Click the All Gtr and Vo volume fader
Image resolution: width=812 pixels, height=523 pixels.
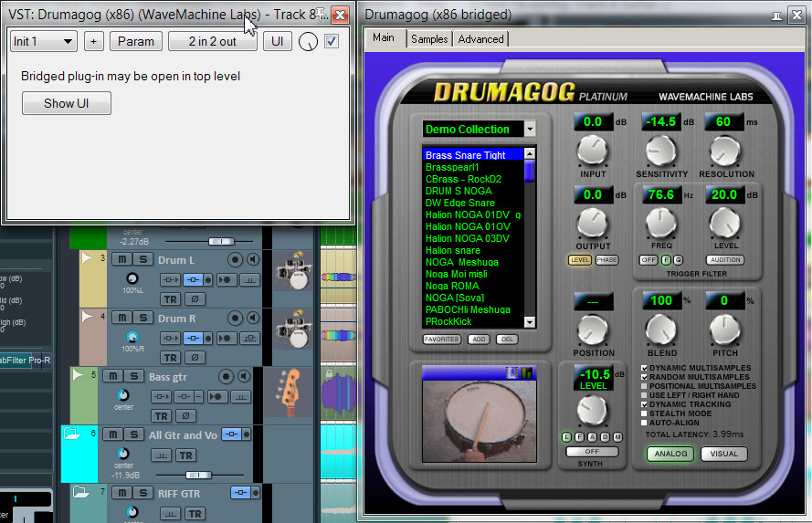tap(198, 475)
